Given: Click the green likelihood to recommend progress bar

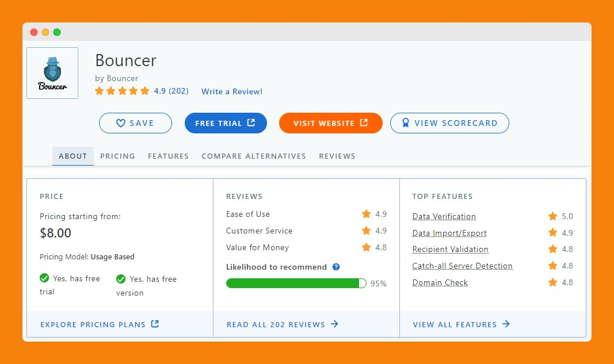Looking at the screenshot, I should click(x=296, y=283).
